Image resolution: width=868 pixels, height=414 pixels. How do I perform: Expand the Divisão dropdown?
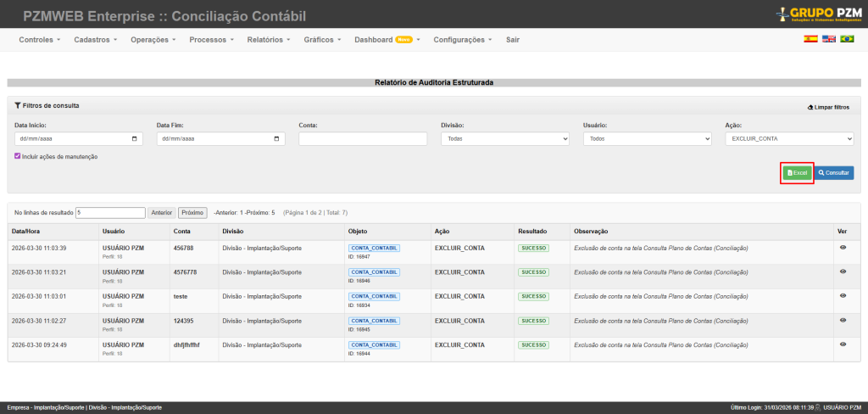point(504,138)
